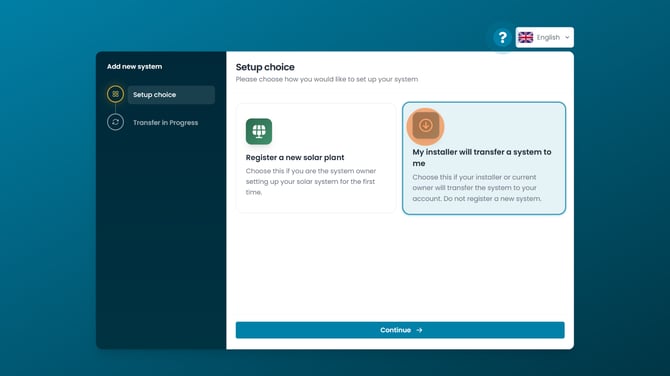Click the Transfer in Progress sync icon
Viewport: 670px width, 376px height.
pos(115,122)
